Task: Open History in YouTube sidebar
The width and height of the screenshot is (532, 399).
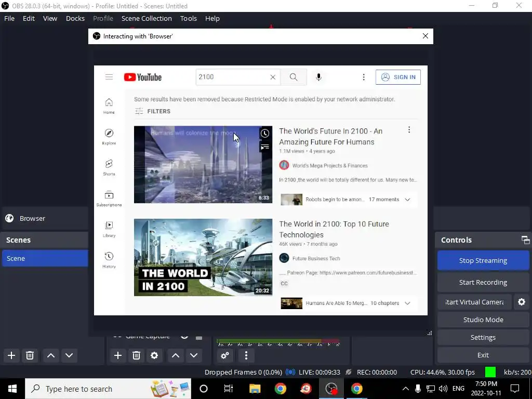Action: [109, 260]
